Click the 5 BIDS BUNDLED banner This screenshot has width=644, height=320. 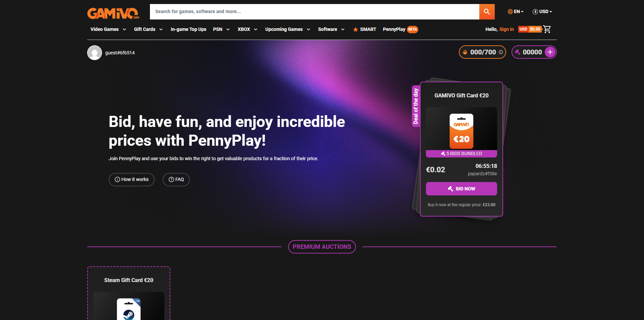[x=462, y=153]
